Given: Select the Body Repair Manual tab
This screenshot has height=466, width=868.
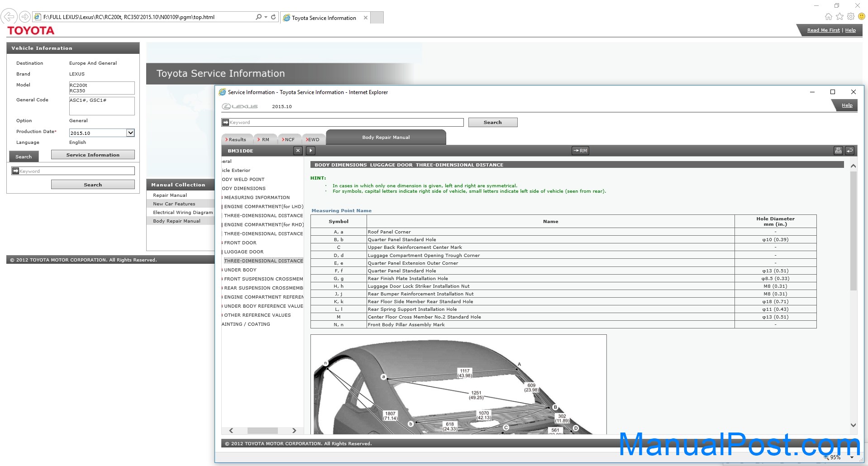Looking at the screenshot, I should click(x=386, y=137).
